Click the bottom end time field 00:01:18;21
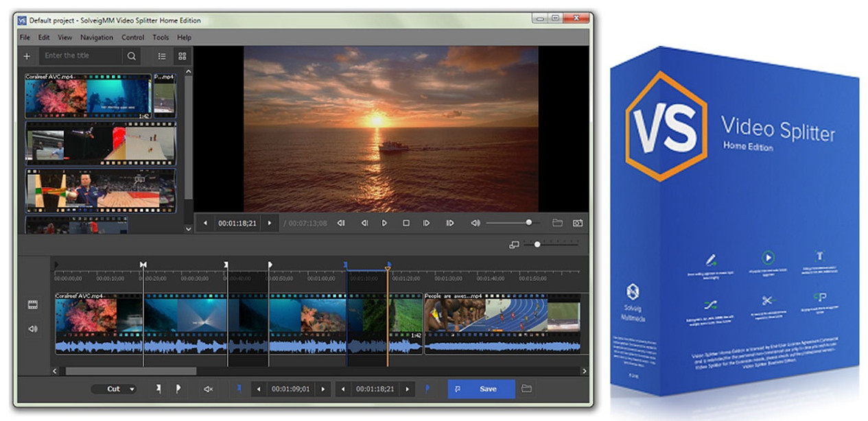Image resolution: width=868 pixels, height=421 pixels. coord(375,389)
